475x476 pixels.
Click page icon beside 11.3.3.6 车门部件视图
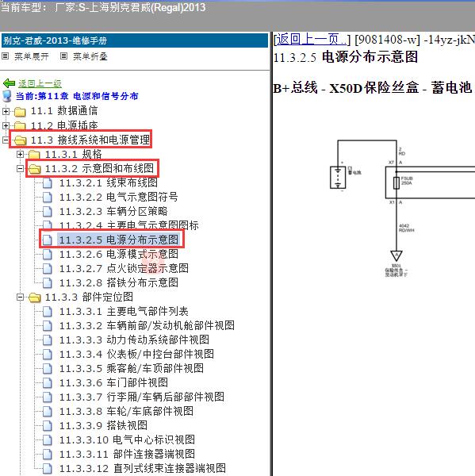pos(48,383)
